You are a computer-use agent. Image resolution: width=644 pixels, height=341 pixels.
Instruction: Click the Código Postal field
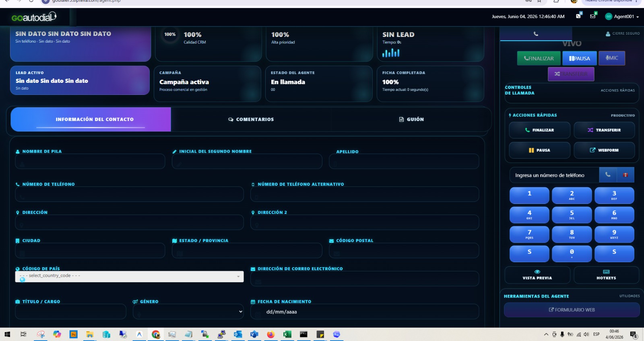(x=404, y=251)
